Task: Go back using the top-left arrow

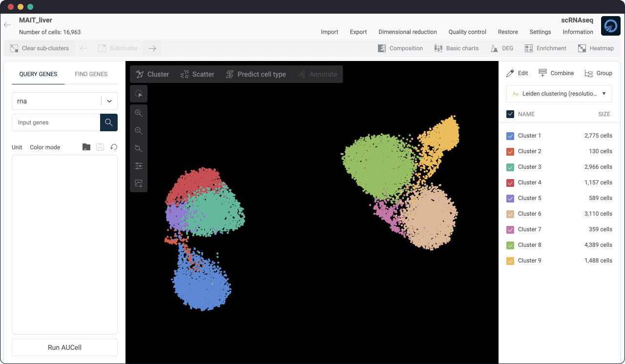Action: pyautogui.click(x=7, y=25)
